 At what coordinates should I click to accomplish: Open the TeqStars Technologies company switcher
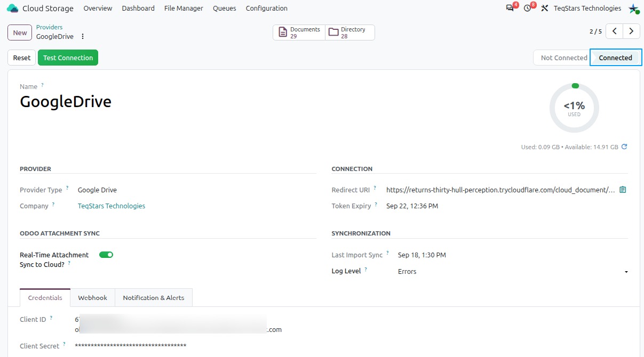(587, 9)
